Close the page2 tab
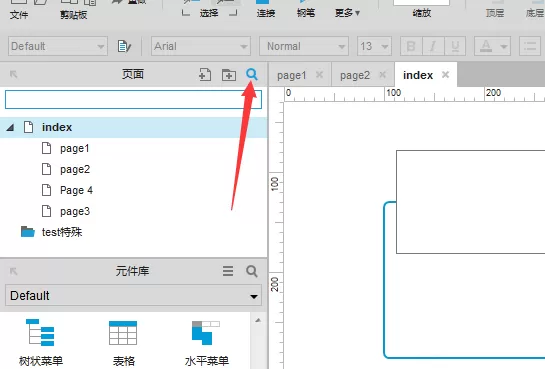The image size is (545, 369). point(383,75)
